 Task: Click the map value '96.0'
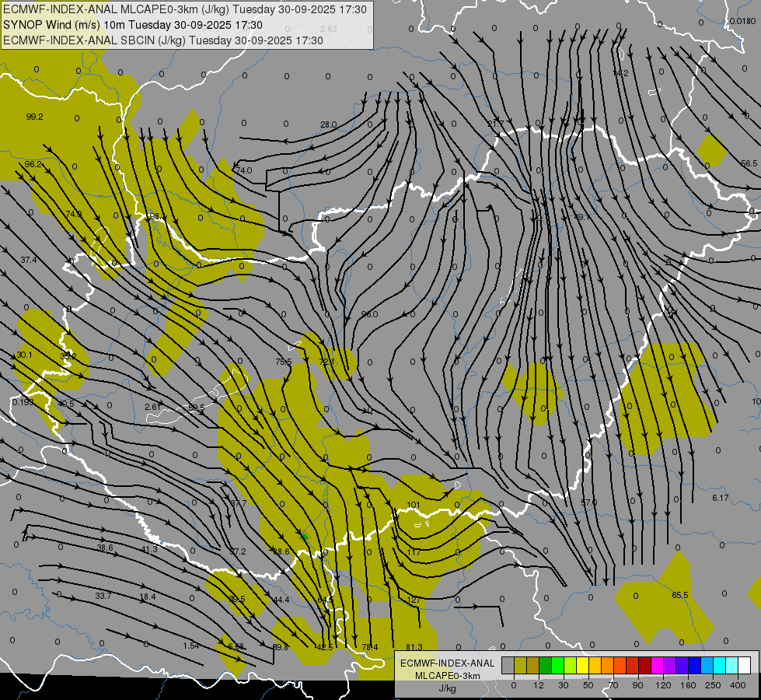(x=369, y=314)
